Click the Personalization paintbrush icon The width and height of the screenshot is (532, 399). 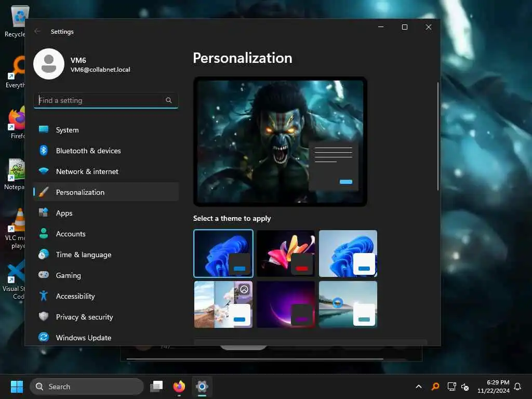44,192
